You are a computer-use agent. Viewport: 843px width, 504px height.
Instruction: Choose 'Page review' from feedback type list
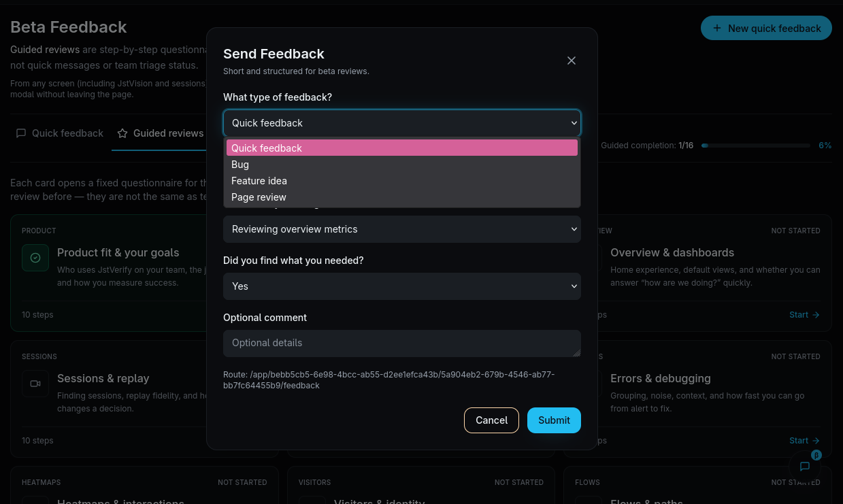pyautogui.click(x=402, y=197)
